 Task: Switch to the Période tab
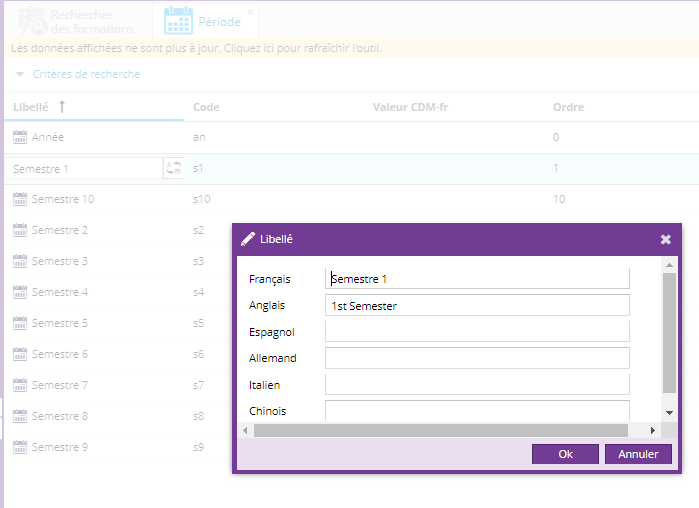(x=216, y=22)
